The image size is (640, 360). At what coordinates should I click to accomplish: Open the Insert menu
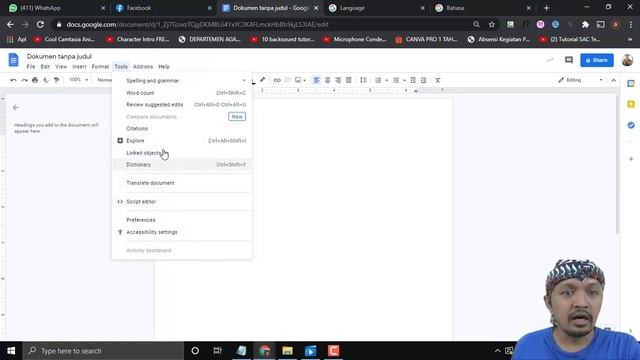click(x=79, y=67)
